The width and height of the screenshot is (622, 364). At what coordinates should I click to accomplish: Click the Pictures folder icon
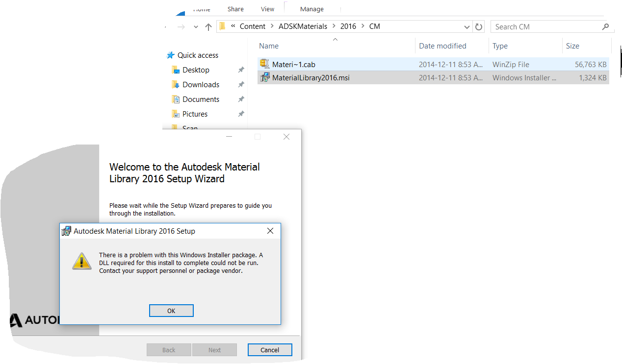tap(176, 114)
